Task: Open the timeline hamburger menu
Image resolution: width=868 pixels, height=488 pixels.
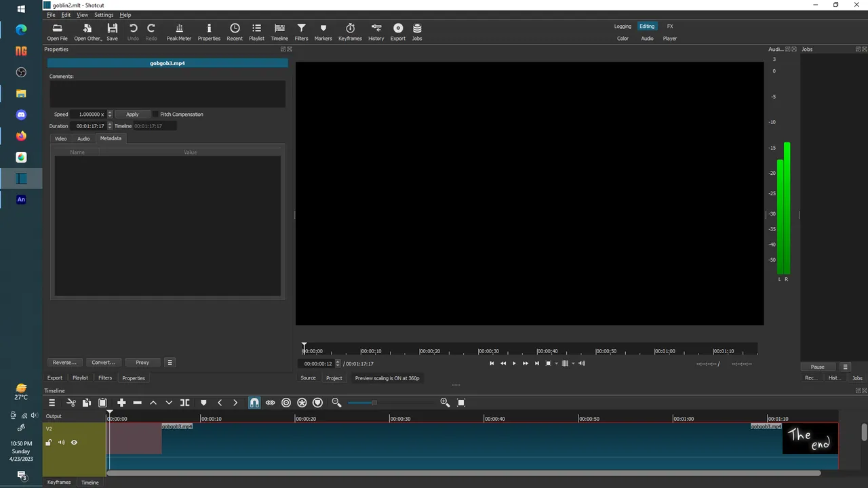Action: coord(52,403)
